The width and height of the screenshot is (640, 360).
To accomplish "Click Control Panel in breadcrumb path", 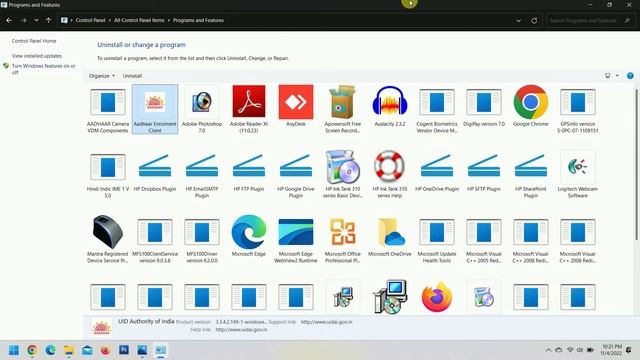I will click(x=90, y=20).
